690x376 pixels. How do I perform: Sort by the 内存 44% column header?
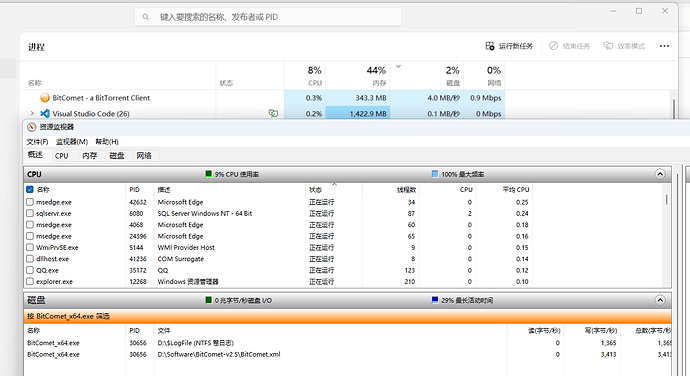(358, 76)
